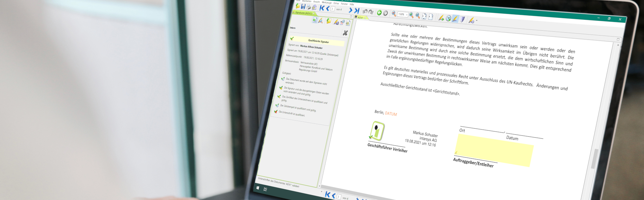Image resolution: width=644 pixels, height=200 pixels.
Task: Switch to the AÜV1 document tab
Action: point(360,17)
